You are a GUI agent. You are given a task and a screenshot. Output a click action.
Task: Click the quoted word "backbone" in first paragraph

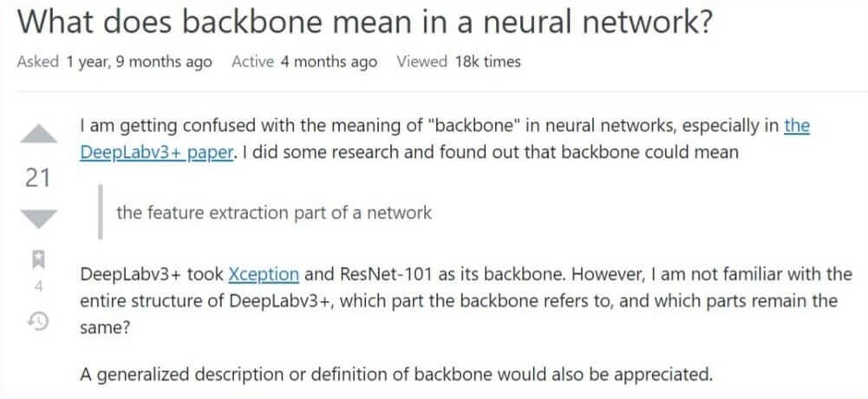(x=472, y=126)
